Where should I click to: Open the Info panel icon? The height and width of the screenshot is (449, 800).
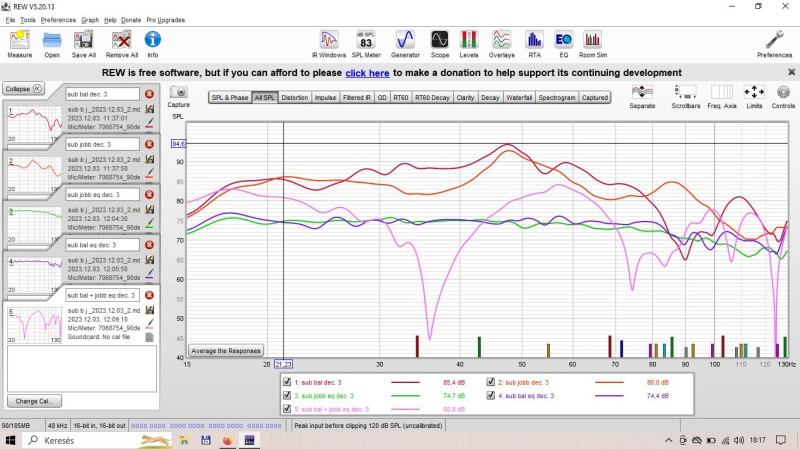[x=153, y=44]
